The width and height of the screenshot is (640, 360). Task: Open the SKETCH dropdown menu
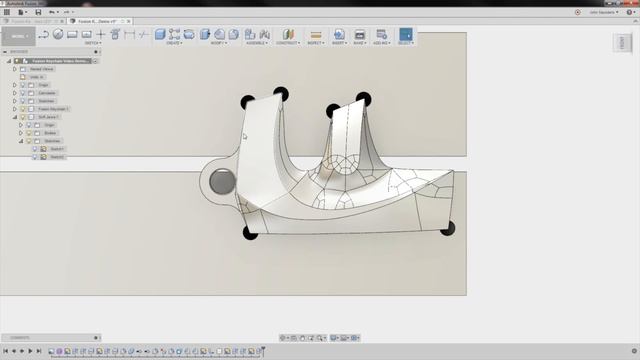(x=93, y=43)
